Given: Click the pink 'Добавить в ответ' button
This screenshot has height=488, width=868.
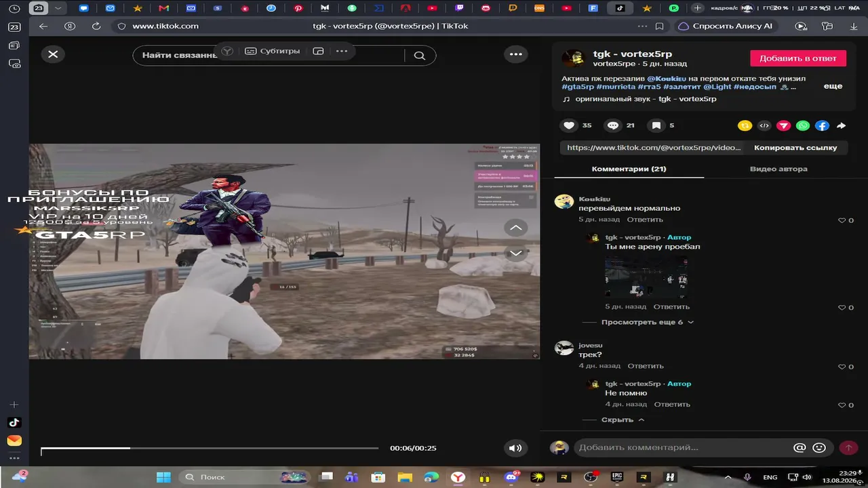Looking at the screenshot, I should click(x=798, y=58).
